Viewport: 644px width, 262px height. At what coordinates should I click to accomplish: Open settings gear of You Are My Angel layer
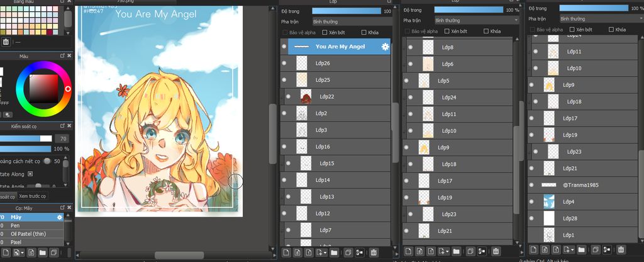385,47
